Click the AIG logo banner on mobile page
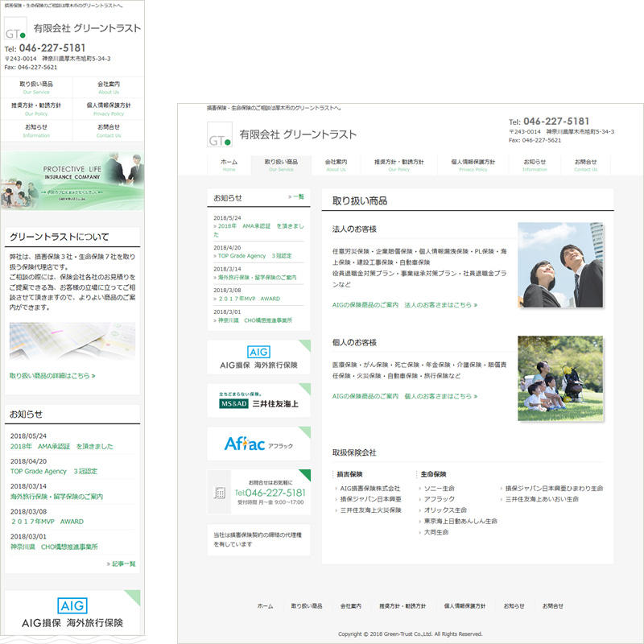This screenshot has height=644, width=644. [x=72, y=613]
